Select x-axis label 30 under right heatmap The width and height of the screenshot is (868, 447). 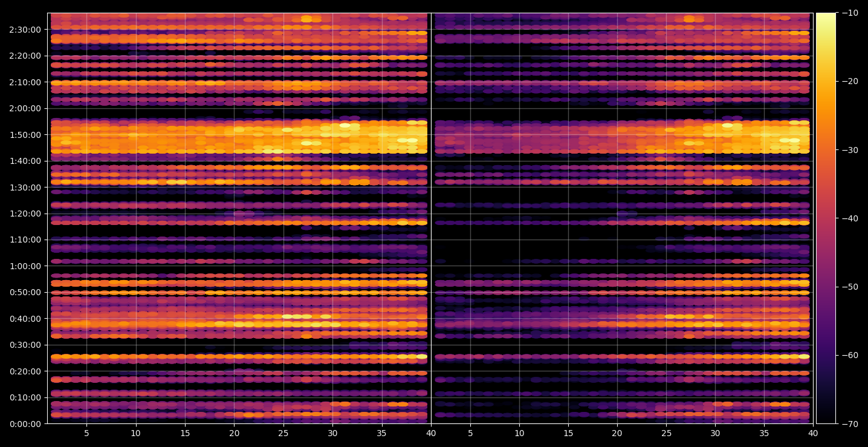point(716,433)
